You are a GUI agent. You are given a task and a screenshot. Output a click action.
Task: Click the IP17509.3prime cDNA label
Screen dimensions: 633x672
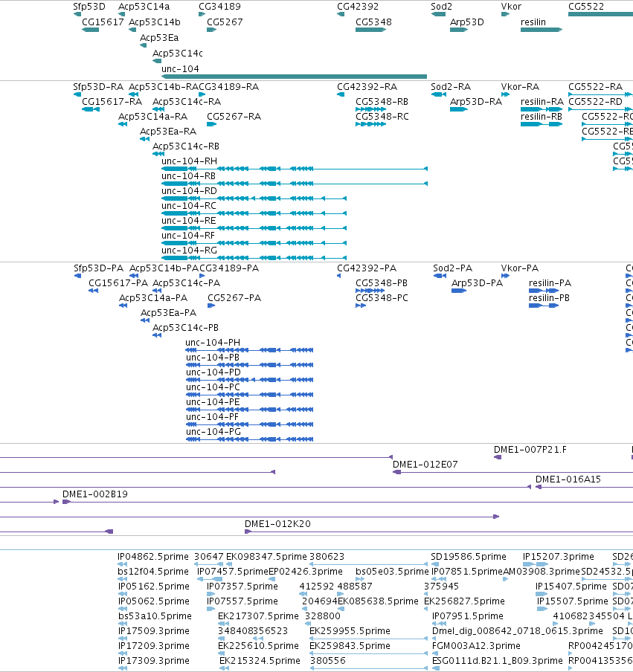[x=153, y=631]
